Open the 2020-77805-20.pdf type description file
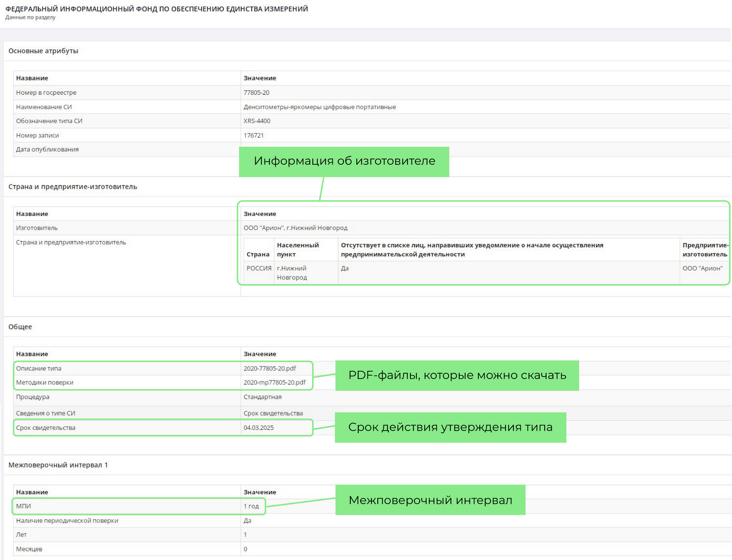The height and width of the screenshot is (560, 732). tap(270, 368)
